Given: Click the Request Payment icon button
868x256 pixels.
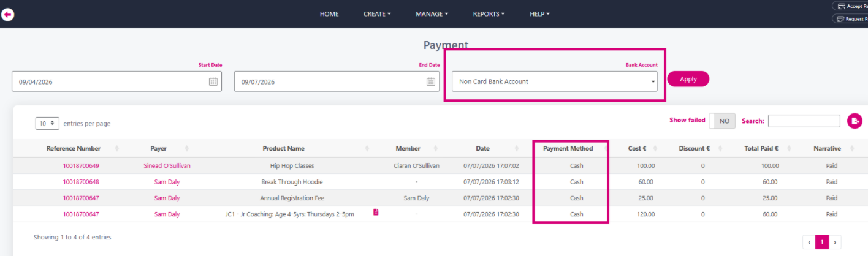Looking at the screenshot, I should point(850,18).
